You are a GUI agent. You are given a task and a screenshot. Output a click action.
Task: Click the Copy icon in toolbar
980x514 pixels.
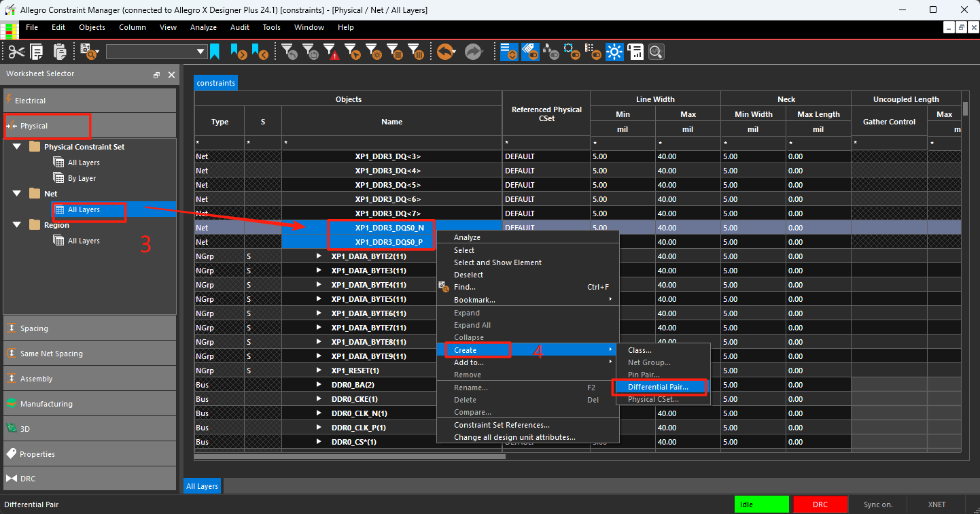click(37, 52)
